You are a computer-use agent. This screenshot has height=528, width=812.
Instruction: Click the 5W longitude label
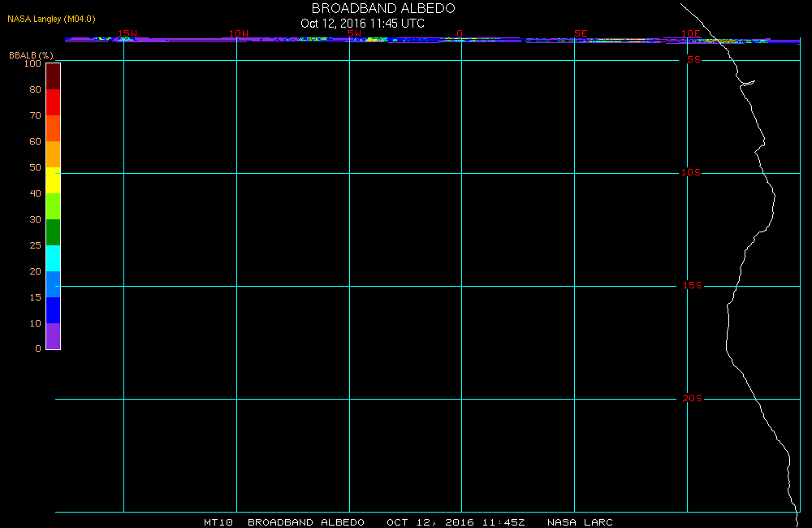[x=355, y=33]
